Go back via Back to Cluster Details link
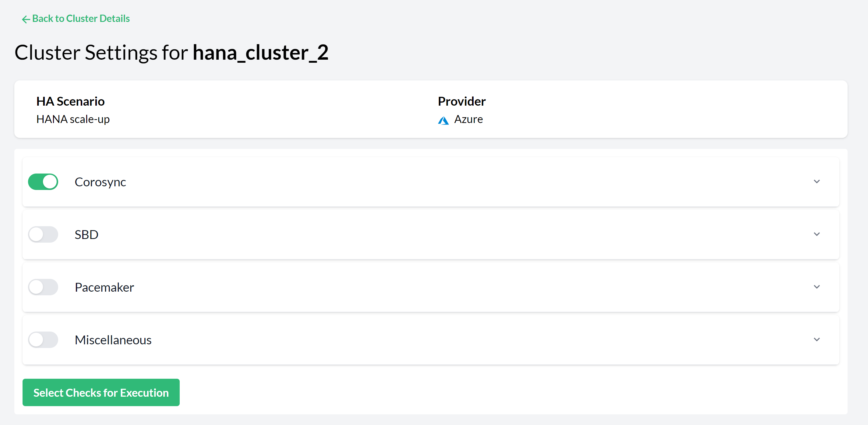This screenshot has width=868, height=425. tap(81, 19)
